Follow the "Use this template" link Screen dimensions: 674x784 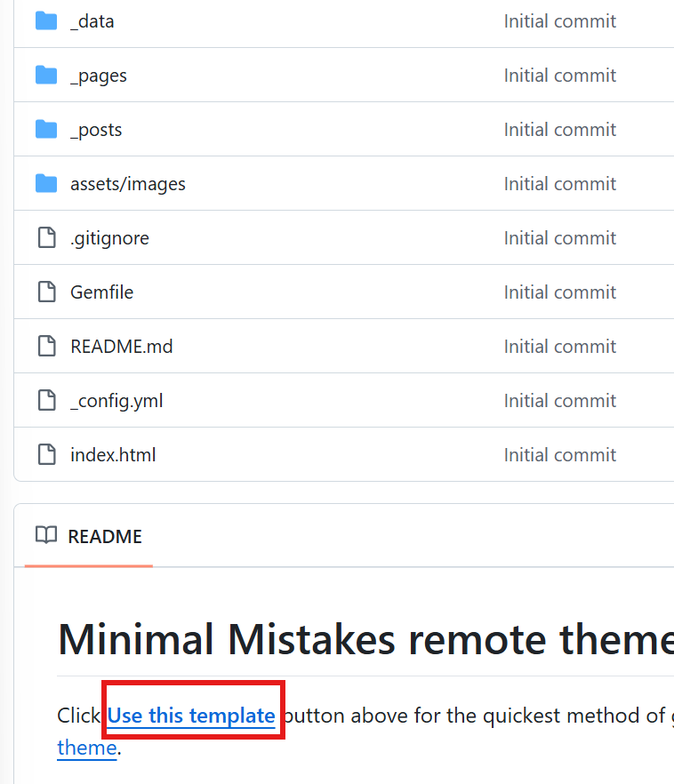click(191, 716)
